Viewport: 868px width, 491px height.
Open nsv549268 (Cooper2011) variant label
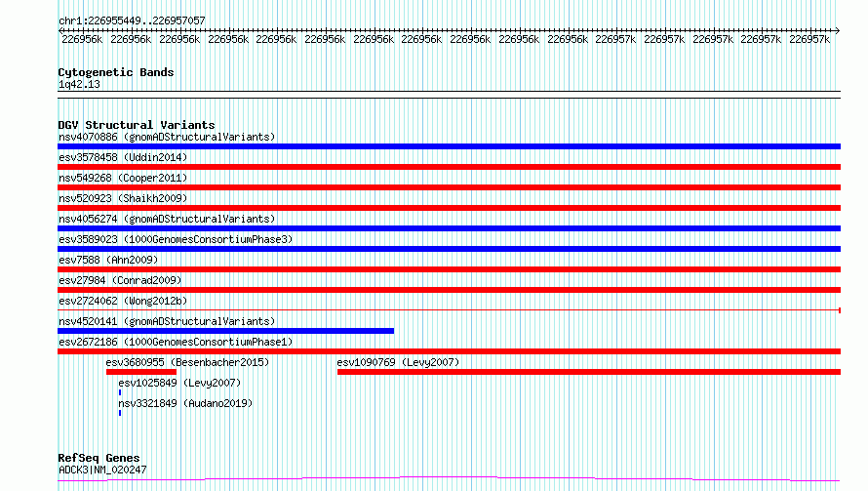[123, 178]
